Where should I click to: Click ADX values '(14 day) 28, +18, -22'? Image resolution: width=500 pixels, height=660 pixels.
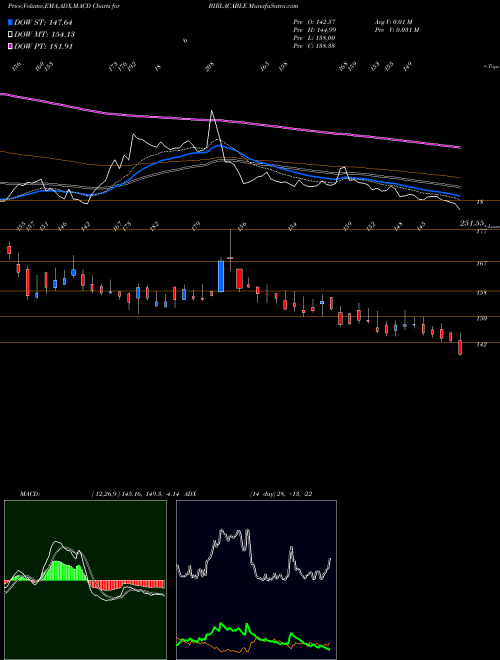(x=281, y=494)
